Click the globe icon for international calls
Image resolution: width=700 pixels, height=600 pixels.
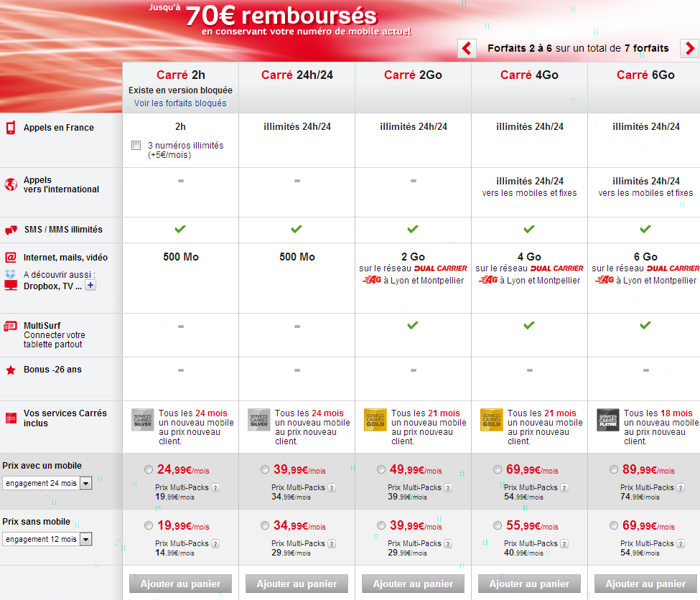point(11,184)
